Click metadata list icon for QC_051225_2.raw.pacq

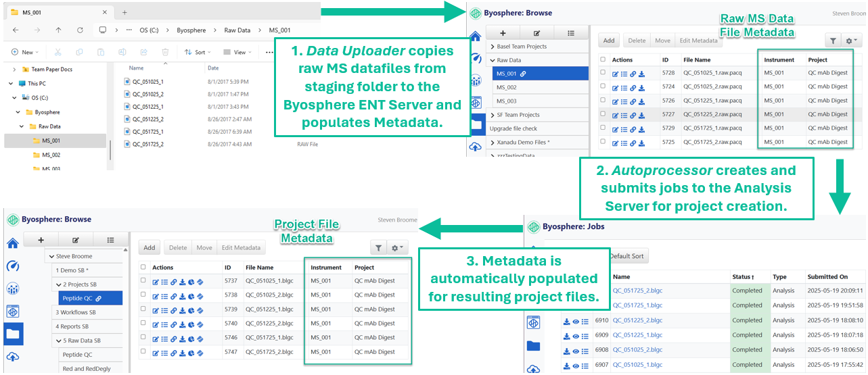click(x=624, y=114)
